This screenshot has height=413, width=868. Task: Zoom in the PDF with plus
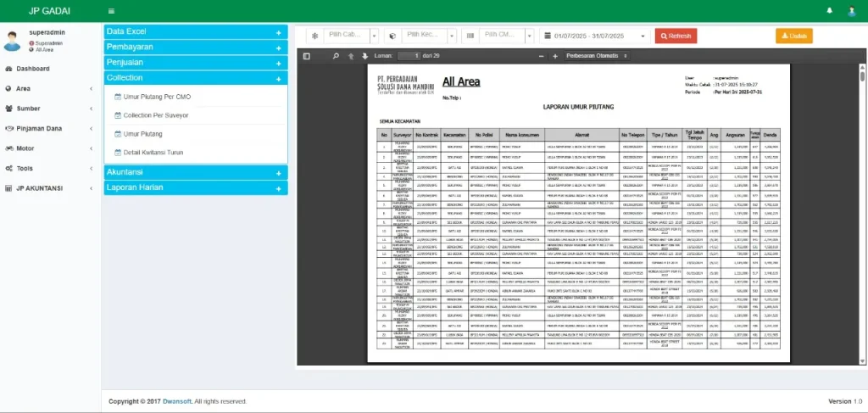[x=554, y=56]
